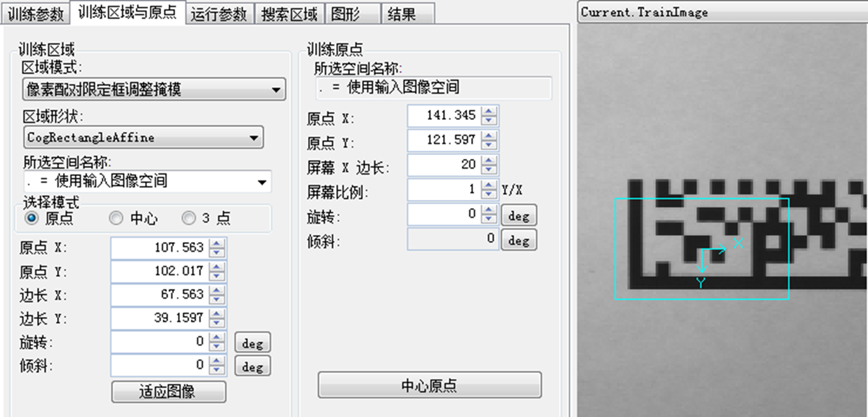Viewport: 868px width, 417px height.
Task: Open the 区域模式 dropdown
Action: click(x=154, y=89)
